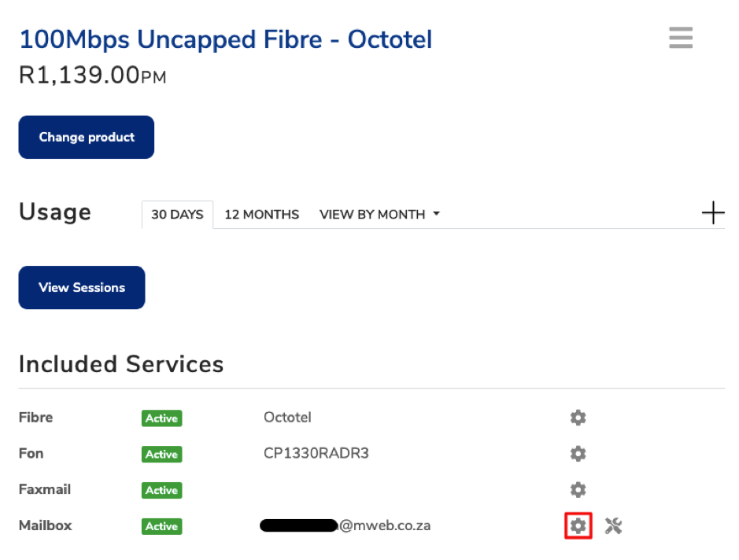Switch to the 12 Months tab
Image resolution: width=739 pixels, height=560 pixels.
pos(262,215)
